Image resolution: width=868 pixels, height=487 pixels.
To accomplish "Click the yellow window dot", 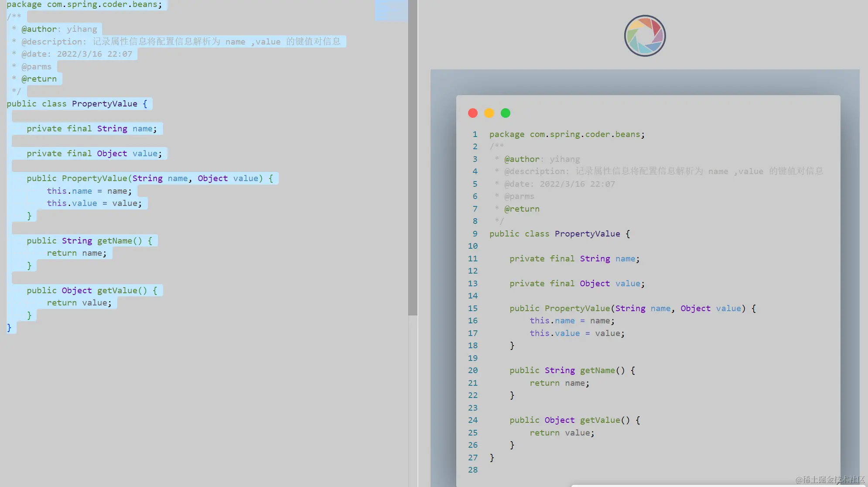I will pyautogui.click(x=489, y=113).
